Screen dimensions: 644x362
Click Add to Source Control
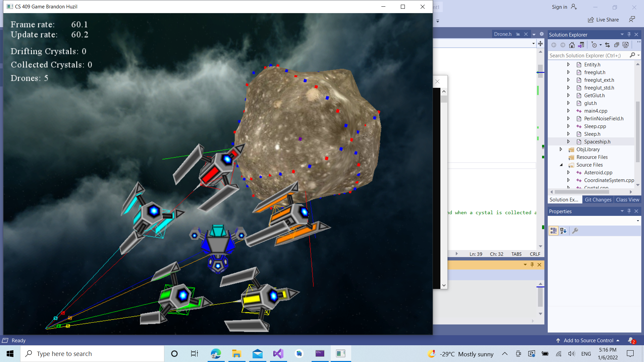tap(588, 341)
